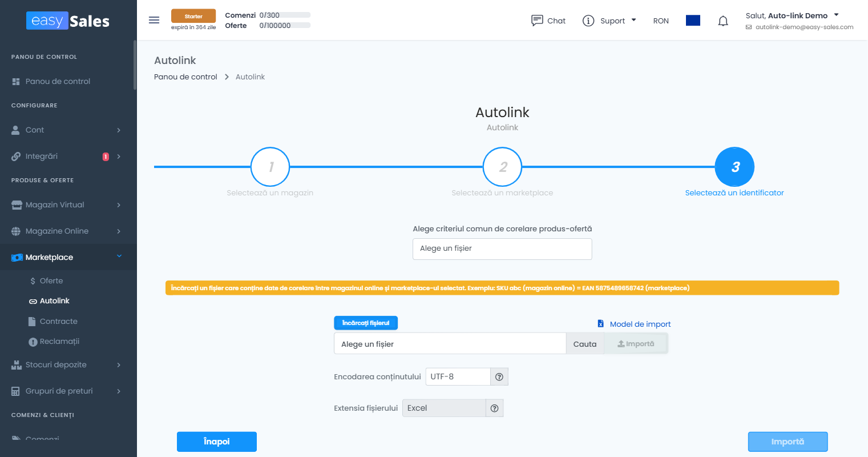Click the Integrări link icon
This screenshot has height=457, width=868.
tap(16, 157)
